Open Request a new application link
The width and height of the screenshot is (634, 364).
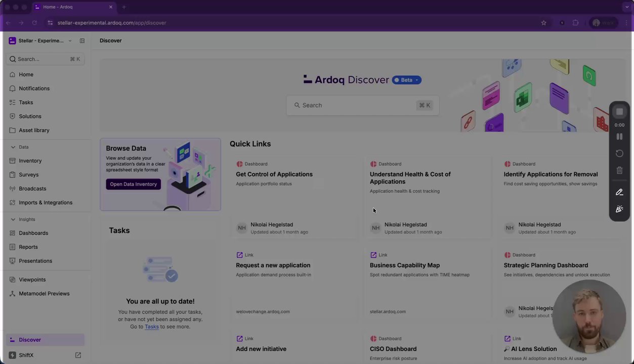(x=273, y=265)
